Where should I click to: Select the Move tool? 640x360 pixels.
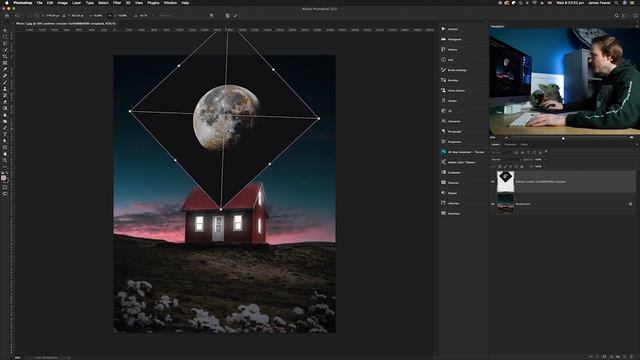click(5, 30)
